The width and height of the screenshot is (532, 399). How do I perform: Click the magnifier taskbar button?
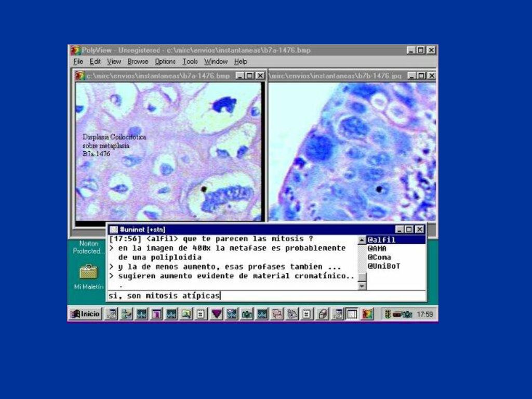click(x=187, y=314)
